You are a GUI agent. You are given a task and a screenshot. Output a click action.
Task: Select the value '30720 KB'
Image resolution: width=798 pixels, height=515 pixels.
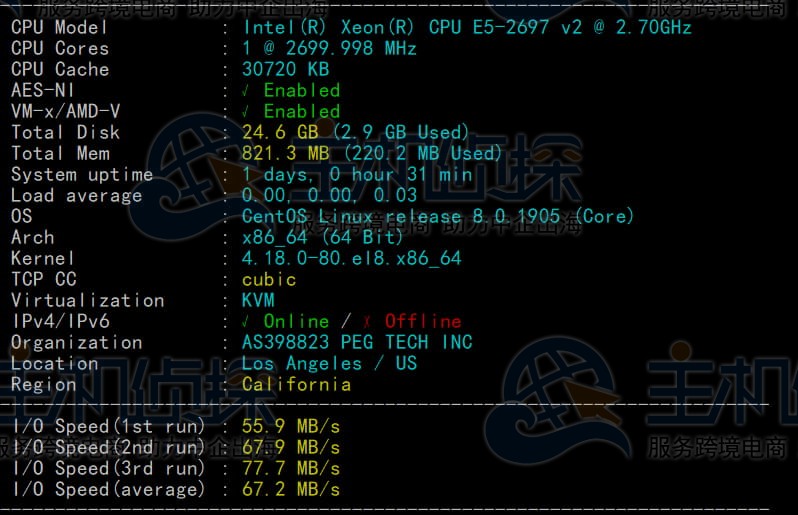(286, 69)
